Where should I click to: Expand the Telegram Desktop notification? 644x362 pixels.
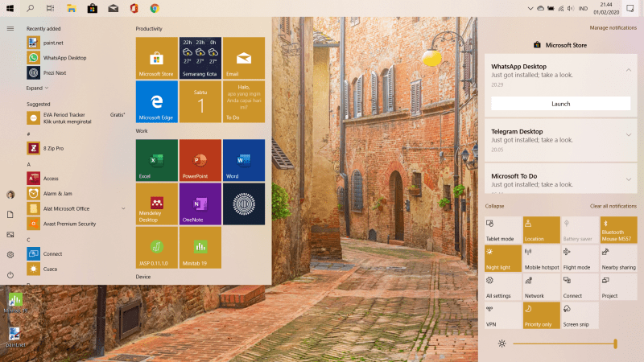(629, 134)
